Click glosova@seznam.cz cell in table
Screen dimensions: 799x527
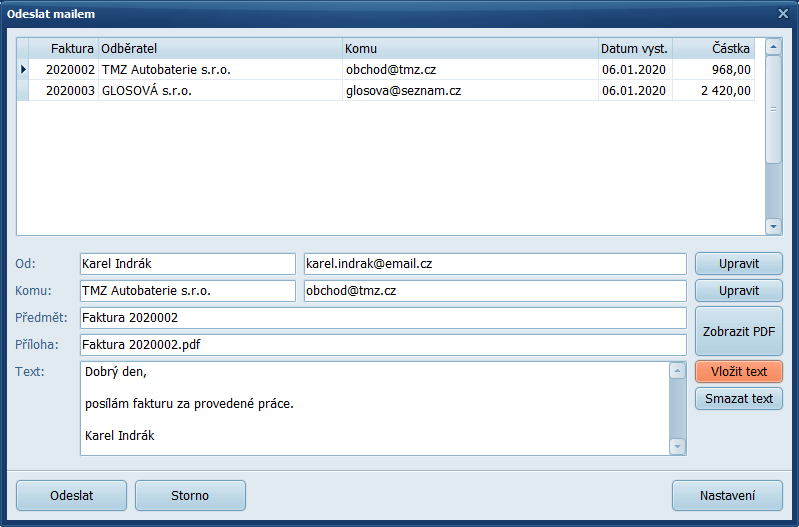click(470, 91)
